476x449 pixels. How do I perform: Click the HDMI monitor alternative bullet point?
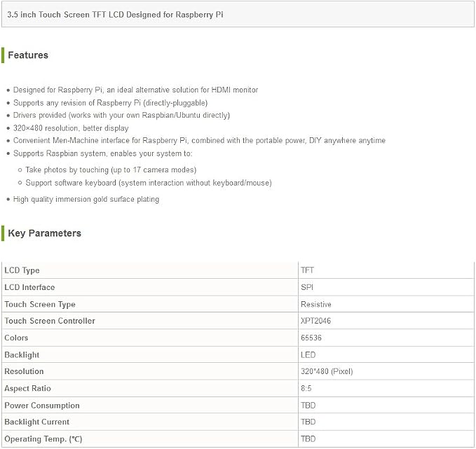135,90
